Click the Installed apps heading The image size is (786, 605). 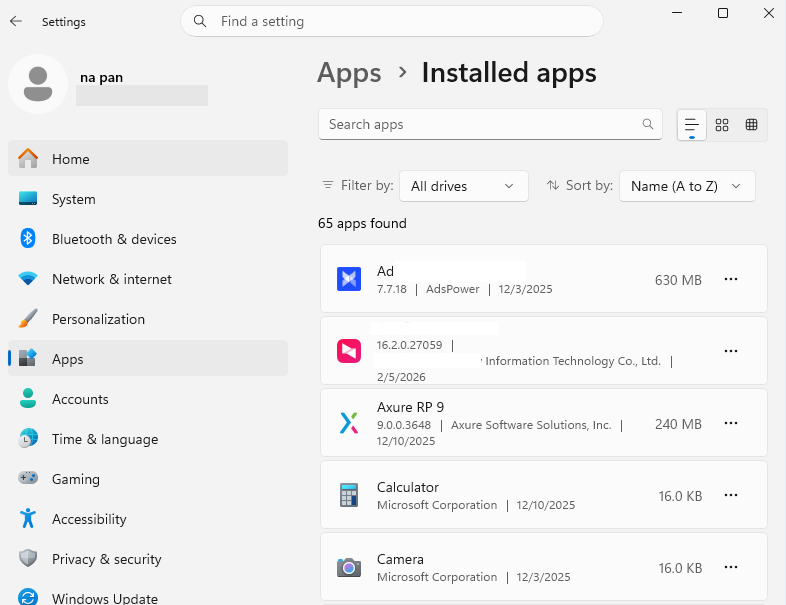509,73
